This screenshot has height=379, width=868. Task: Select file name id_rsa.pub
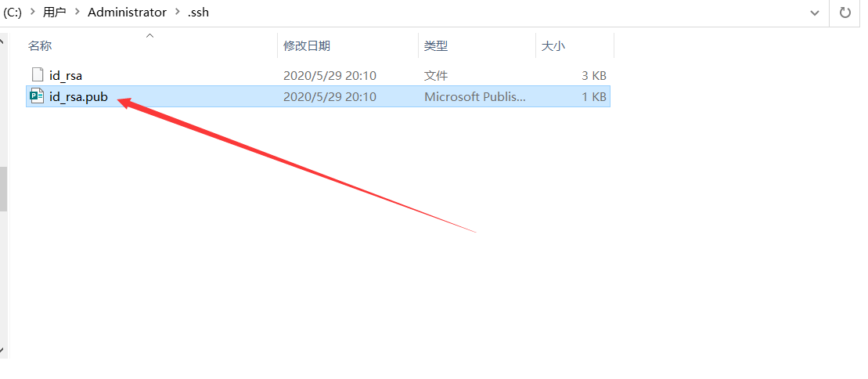pos(78,97)
